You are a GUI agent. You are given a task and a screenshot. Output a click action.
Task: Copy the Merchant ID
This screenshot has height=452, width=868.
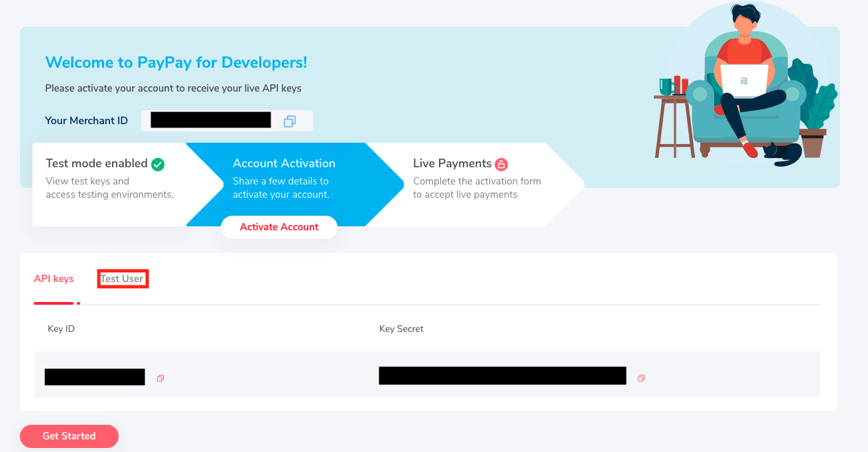pos(290,121)
